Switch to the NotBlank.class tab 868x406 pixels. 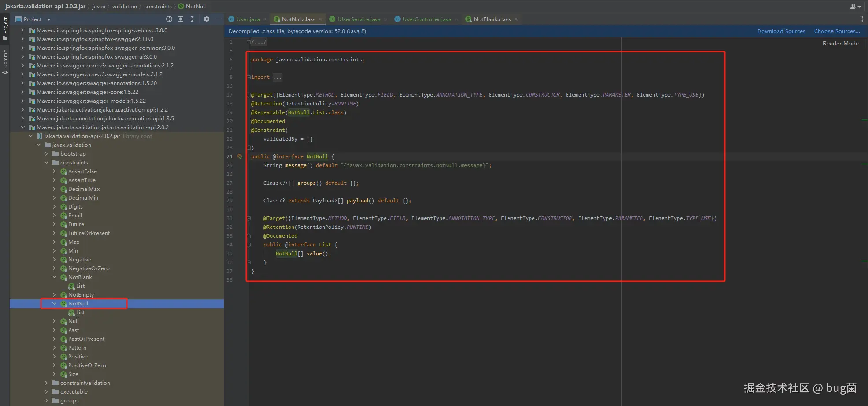492,19
